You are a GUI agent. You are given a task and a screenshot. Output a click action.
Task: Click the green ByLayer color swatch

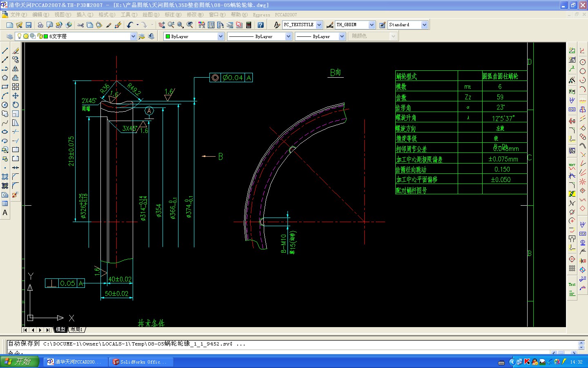(167, 36)
